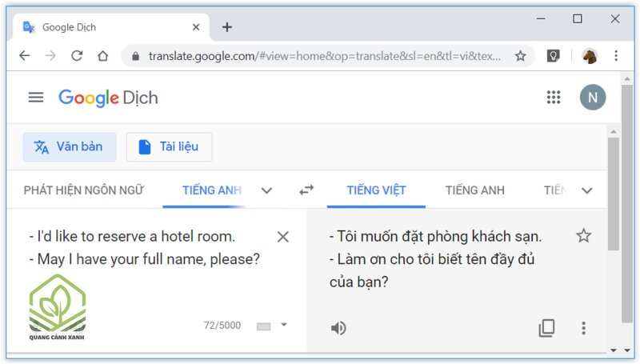
Task: Open the browser home page icon
Action: (103, 55)
